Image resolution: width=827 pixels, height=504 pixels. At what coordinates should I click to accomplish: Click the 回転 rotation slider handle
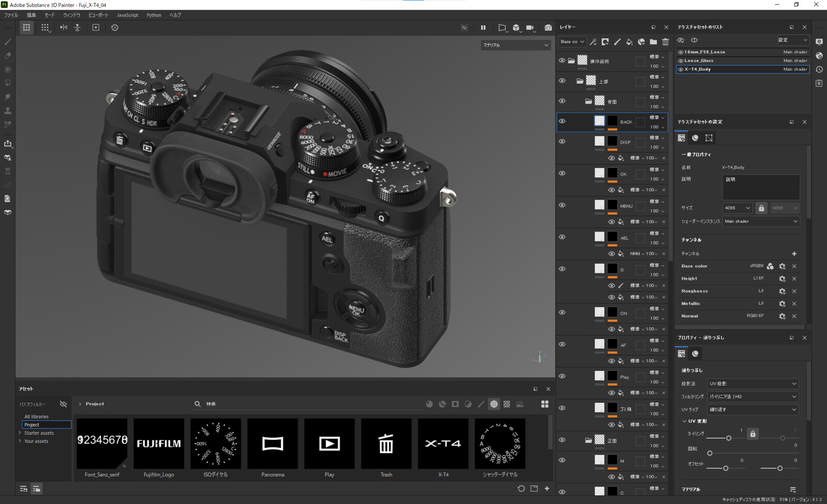(710, 453)
